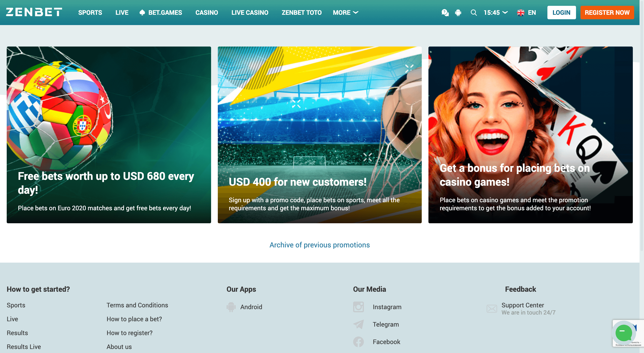
Task: Expand the MORE menu dropdown
Action: [345, 13]
